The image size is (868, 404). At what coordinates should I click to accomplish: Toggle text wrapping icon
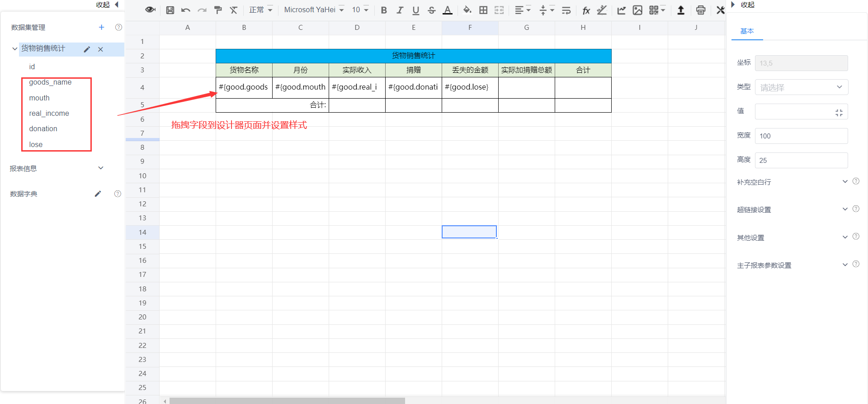coord(566,10)
